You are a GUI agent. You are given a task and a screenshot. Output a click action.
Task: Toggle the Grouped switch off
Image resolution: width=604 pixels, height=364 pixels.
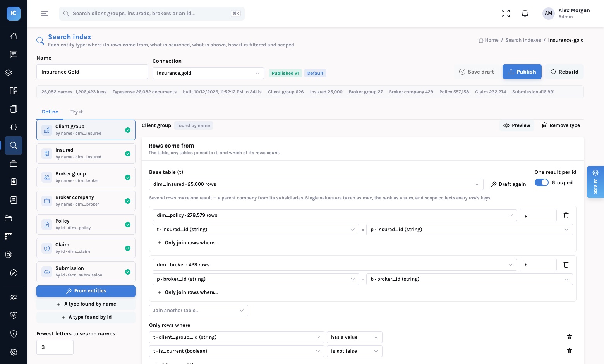coord(542,183)
